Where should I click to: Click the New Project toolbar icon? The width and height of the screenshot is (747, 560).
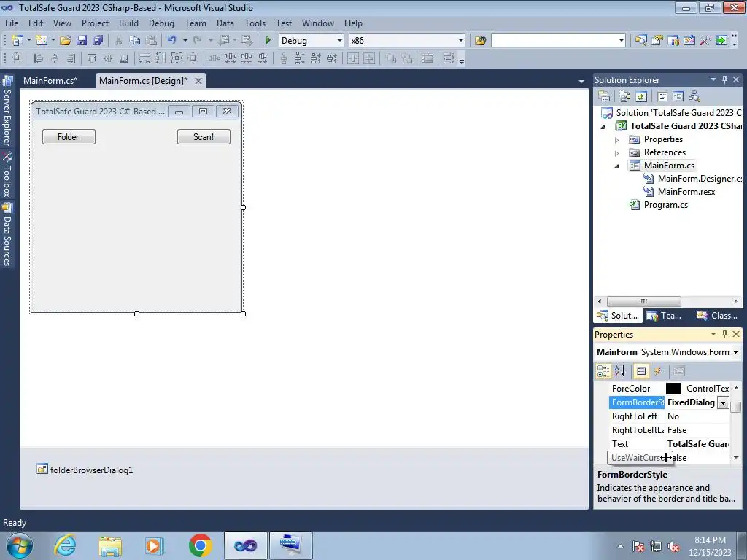(x=18, y=41)
